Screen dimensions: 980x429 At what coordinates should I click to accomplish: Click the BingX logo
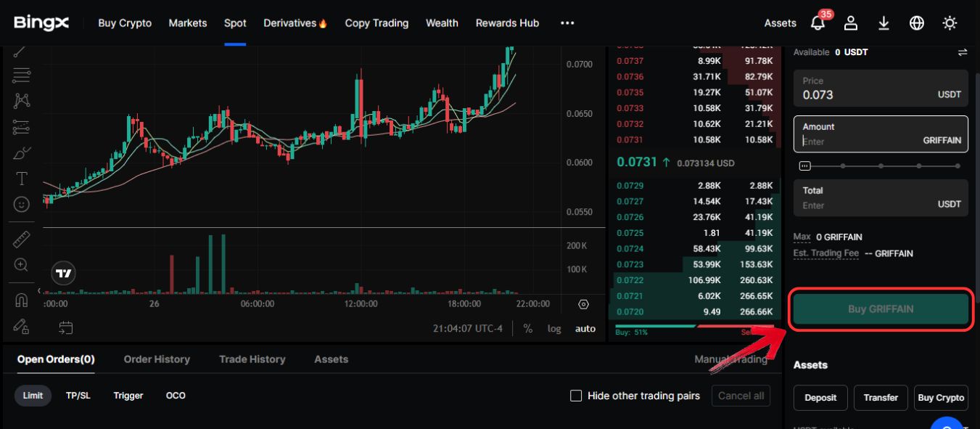pos(41,23)
